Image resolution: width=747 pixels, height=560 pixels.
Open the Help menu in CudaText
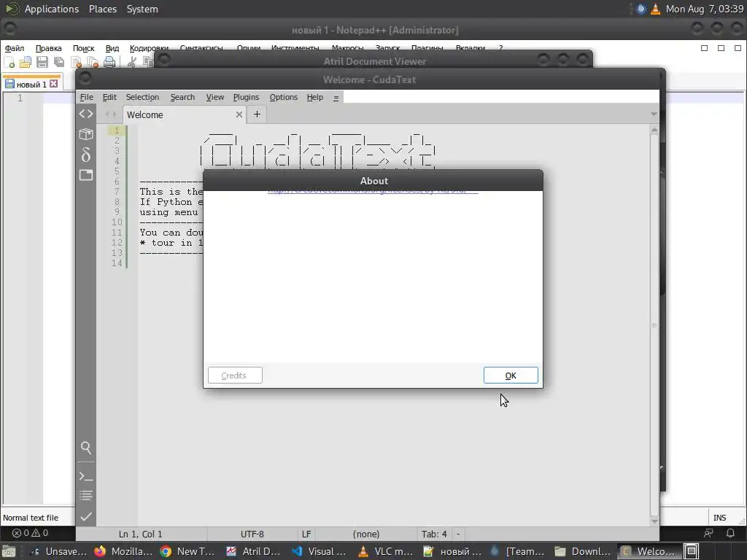tap(315, 97)
